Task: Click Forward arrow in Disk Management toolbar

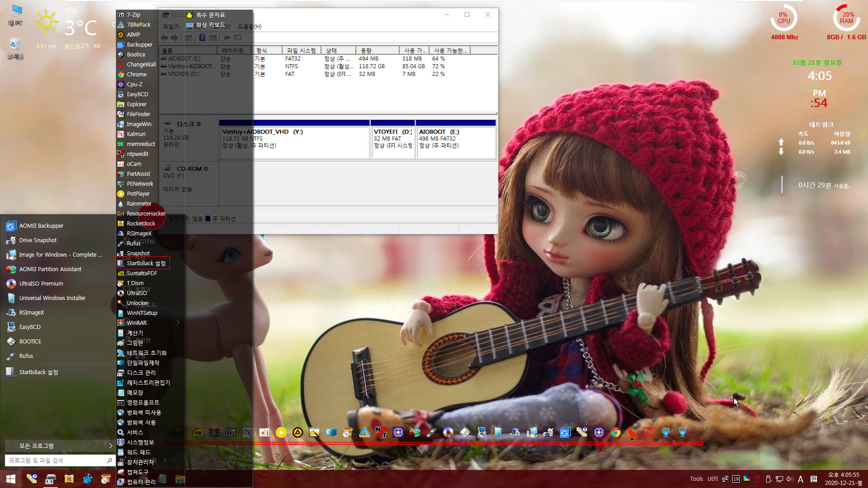Action: pos(175,38)
